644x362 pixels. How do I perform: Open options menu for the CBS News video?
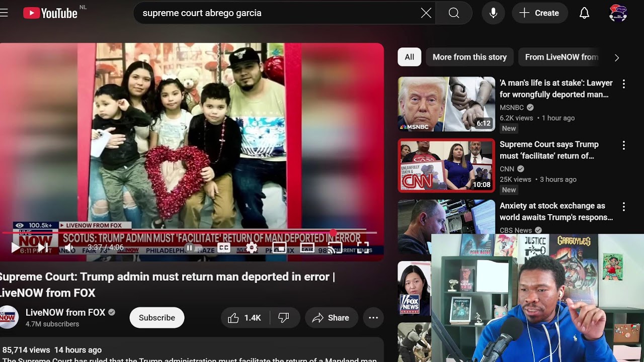tap(624, 207)
